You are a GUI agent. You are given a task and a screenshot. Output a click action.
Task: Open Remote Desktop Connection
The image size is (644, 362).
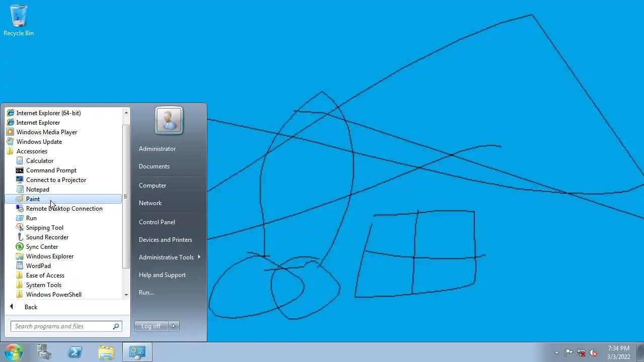click(x=63, y=209)
